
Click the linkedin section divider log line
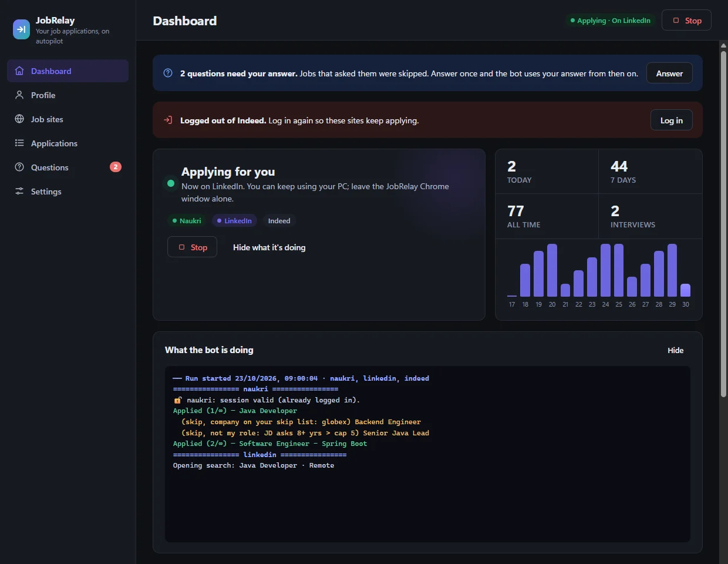coord(259,455)
